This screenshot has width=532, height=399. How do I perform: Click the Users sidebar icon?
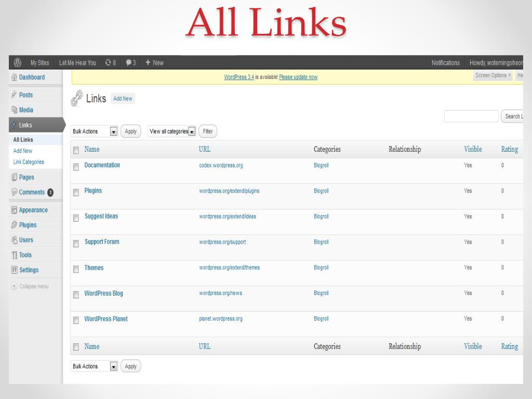[14, 240]
